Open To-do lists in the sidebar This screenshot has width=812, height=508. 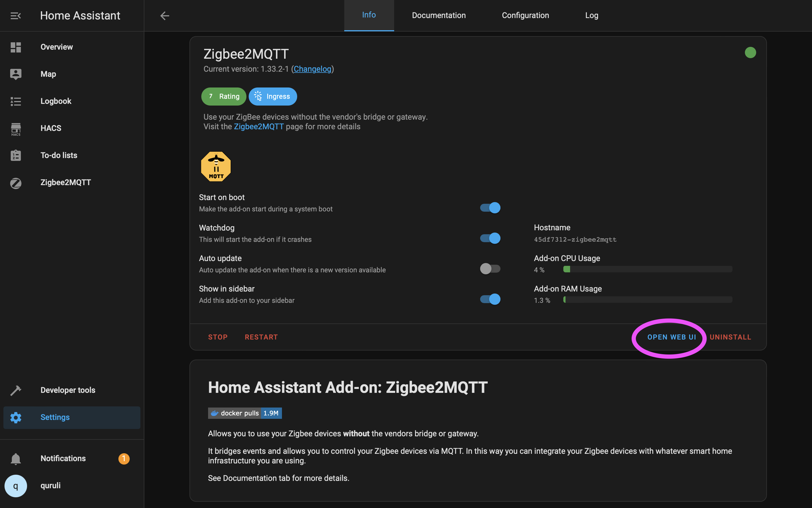point(72,155)
